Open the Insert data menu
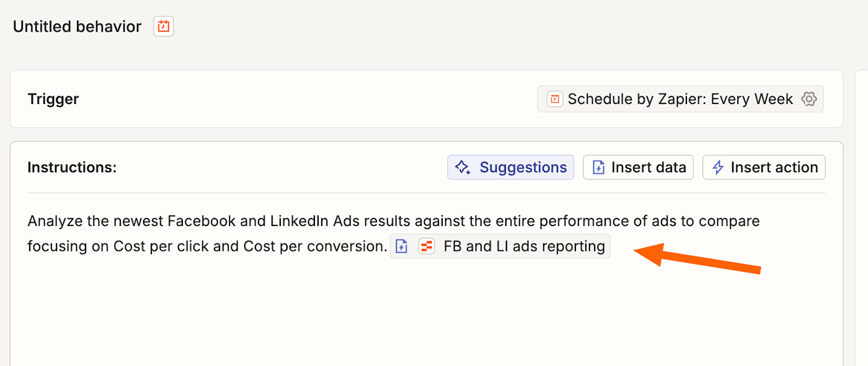 [638, 167]
